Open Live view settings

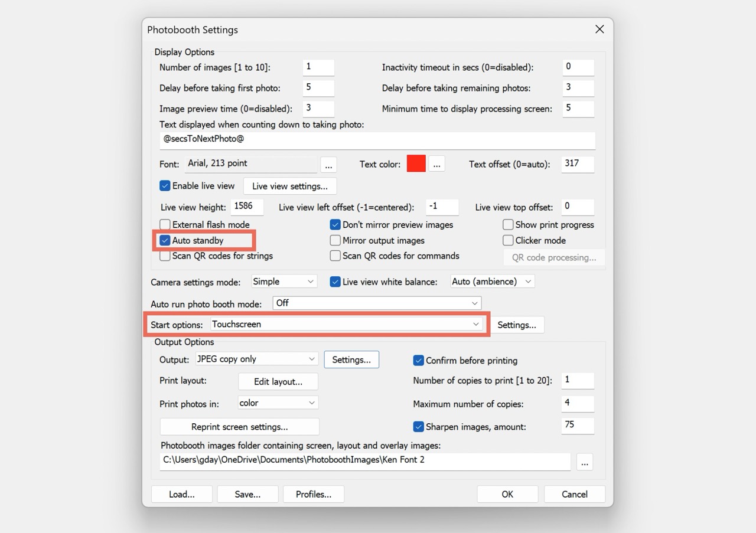coord(289,186)
